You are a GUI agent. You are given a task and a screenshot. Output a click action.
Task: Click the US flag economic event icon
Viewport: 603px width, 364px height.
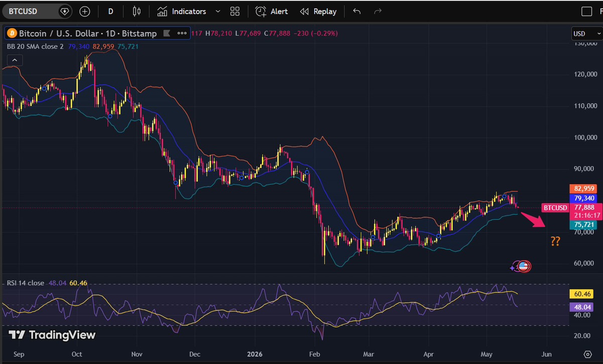[524, 267]
